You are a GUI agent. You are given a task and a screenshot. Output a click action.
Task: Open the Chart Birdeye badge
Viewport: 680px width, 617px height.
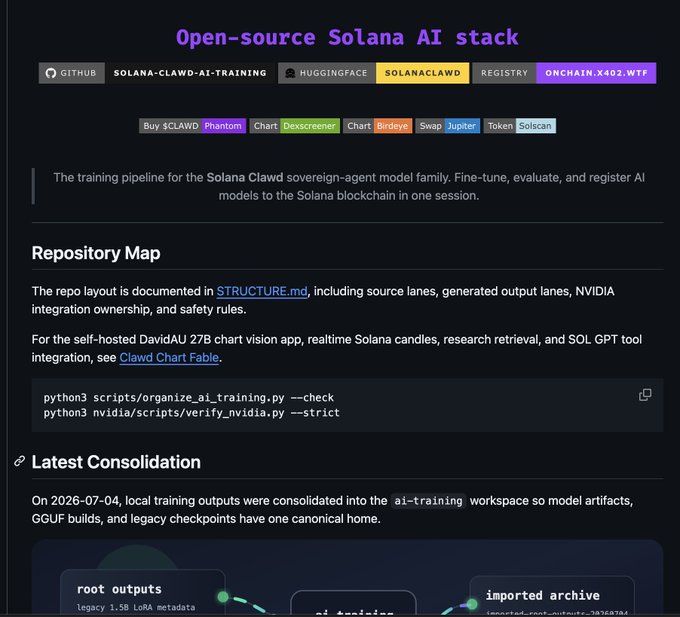coord(377,126)
